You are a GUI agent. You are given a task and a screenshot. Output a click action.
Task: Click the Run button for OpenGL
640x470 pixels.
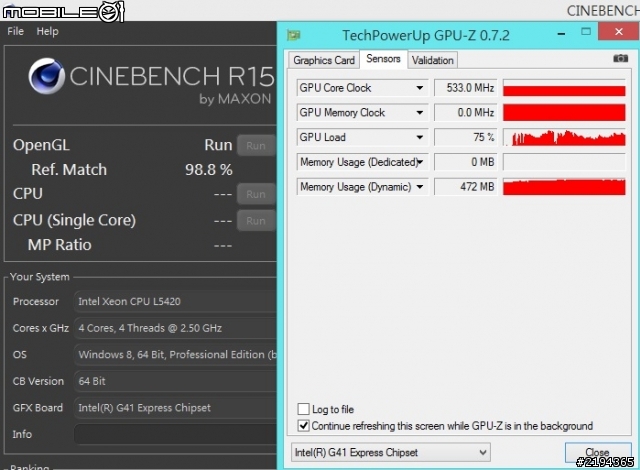(x=256, y=146)
